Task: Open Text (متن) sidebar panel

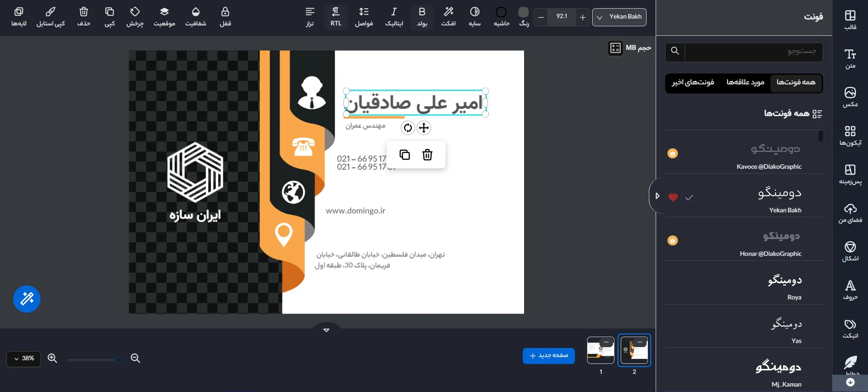Action: point(850,59)
